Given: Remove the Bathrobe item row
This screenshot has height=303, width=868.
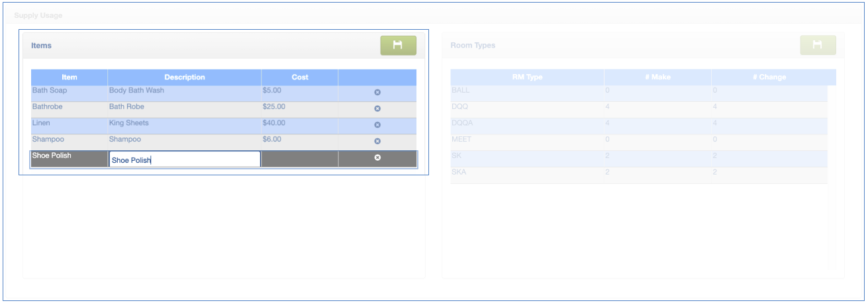Looking at the screenshot, I should pos(377,108).
